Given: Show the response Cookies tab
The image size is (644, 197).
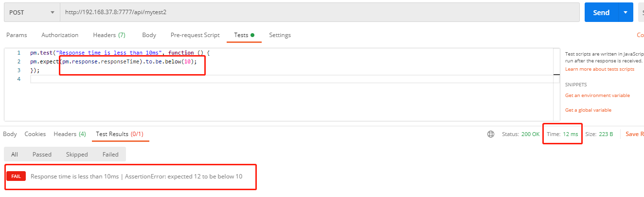Looking at the screenshot, I should (35, 134).
